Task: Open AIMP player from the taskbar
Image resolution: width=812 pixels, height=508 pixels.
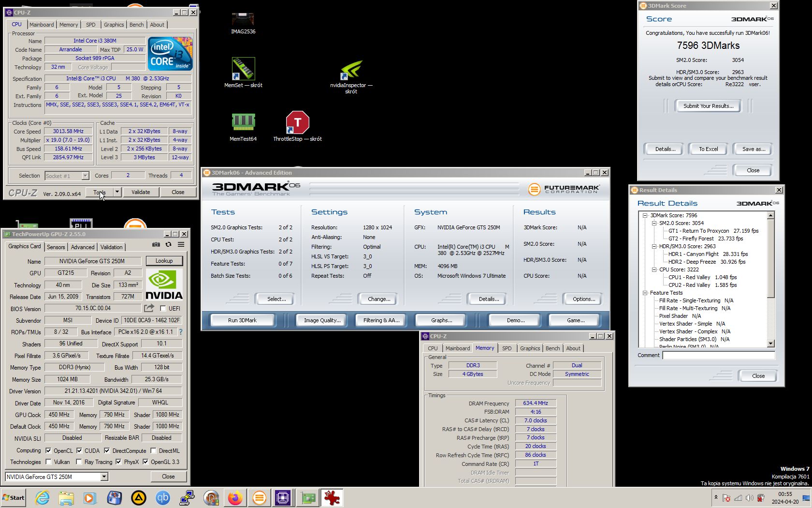Action: tap(139, 497)
